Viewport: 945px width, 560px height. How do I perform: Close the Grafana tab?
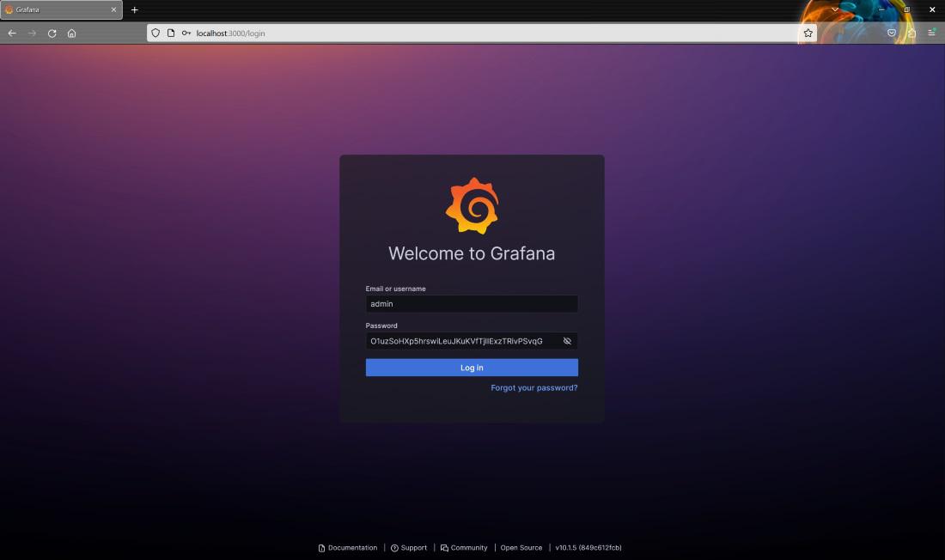pyautogui.click(x=113, y=9)
